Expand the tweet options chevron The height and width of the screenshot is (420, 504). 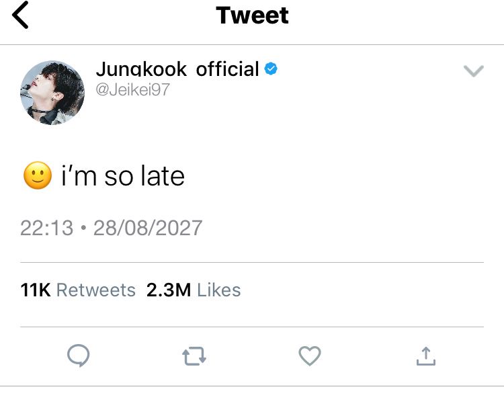coord(474,71)
